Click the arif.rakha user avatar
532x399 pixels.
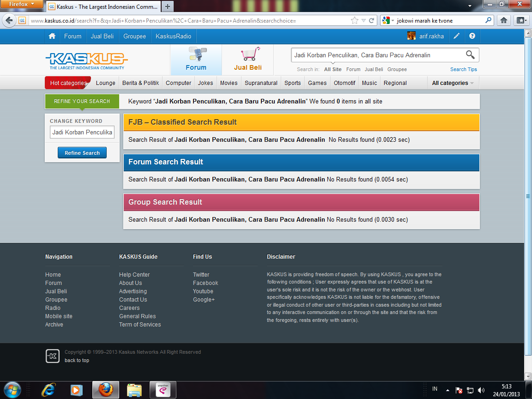pos(411,36)
